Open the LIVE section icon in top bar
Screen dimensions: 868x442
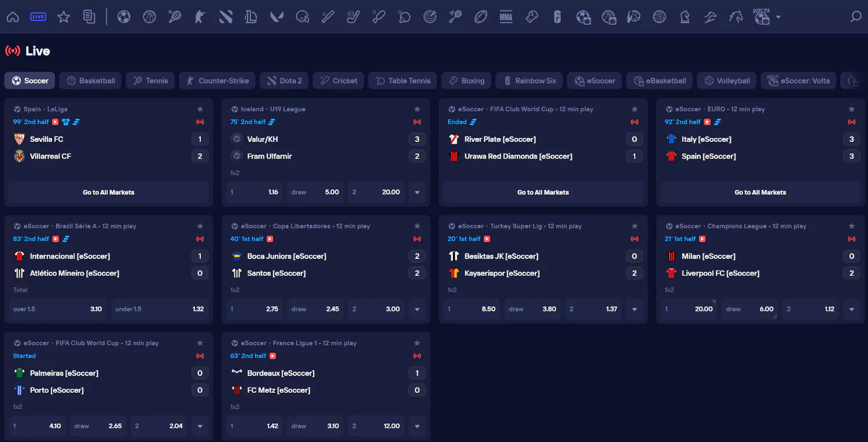click(38, 17)
